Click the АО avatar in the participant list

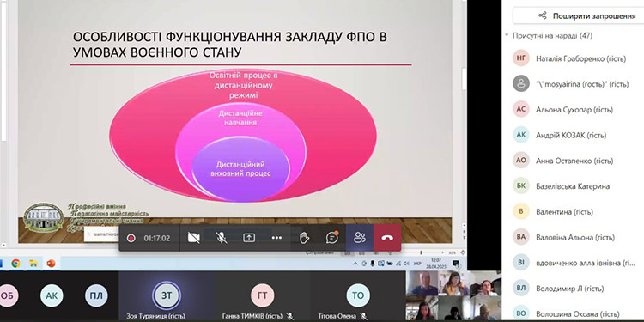521,161
